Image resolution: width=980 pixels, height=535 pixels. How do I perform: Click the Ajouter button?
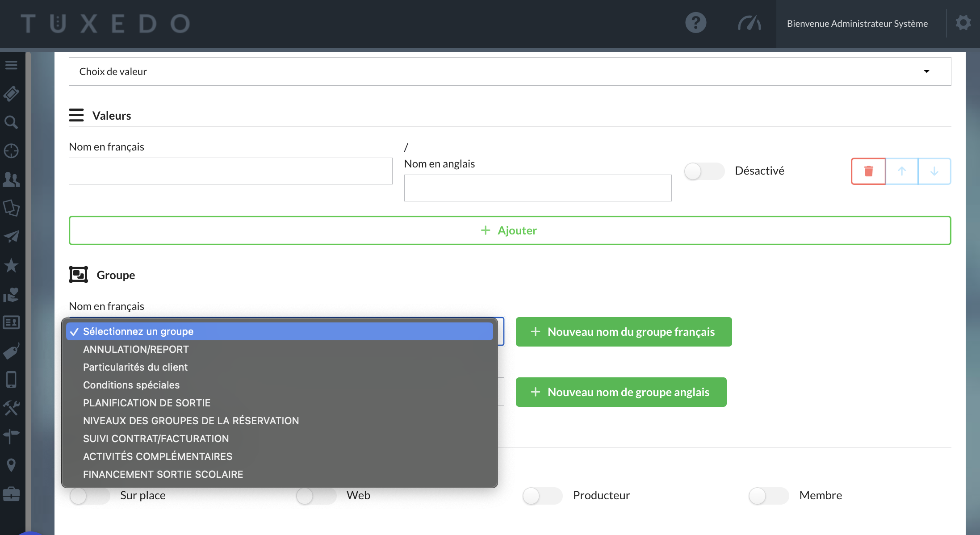tap(509, 230)
